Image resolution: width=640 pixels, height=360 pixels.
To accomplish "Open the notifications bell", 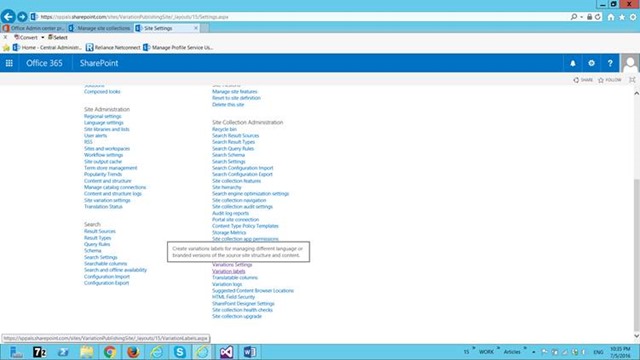I will click(x=573, y=63).
